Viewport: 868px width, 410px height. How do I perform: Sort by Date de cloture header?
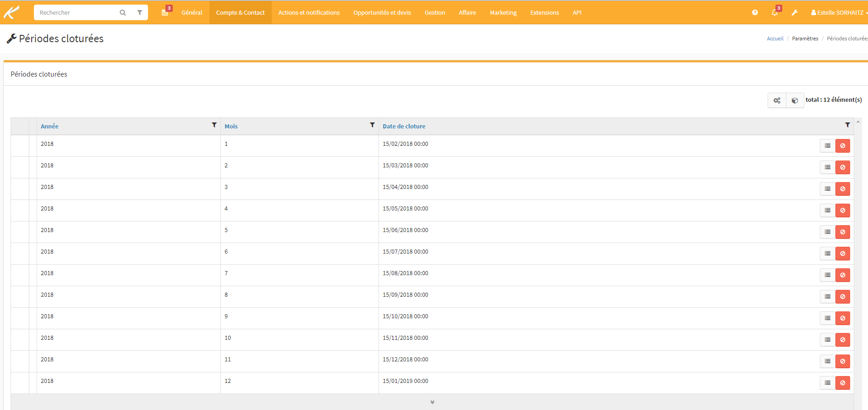pyautogui.click(x=404, y=126)
